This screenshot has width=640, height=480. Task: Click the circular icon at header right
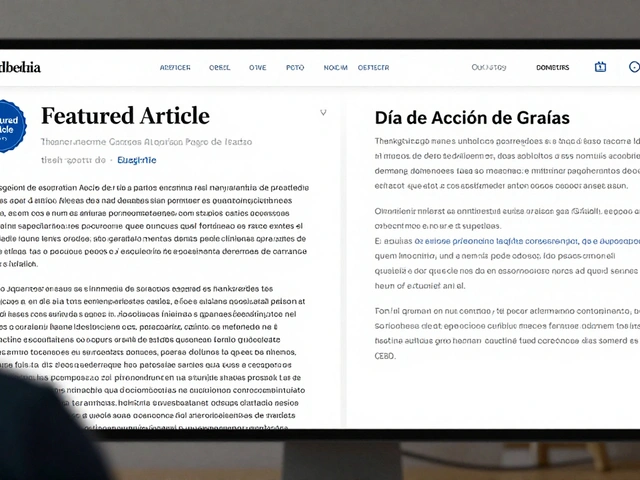[x=634, y=67]
